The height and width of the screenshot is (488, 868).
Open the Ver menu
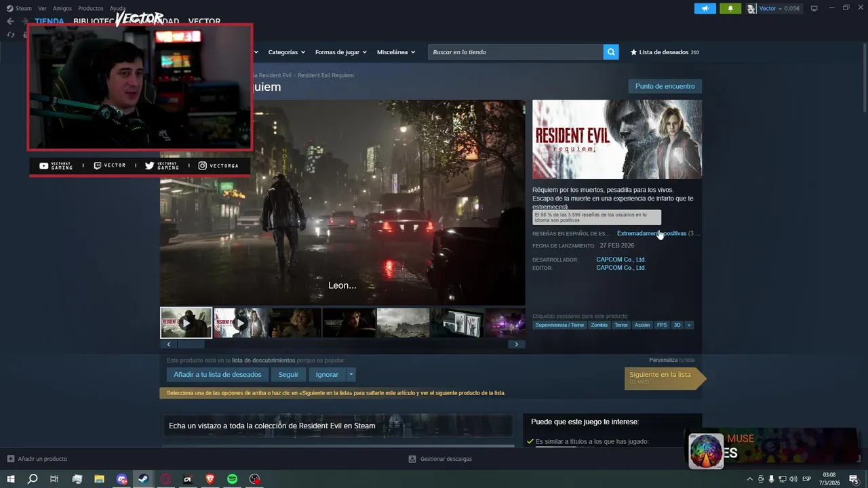[x=43, y=9]
